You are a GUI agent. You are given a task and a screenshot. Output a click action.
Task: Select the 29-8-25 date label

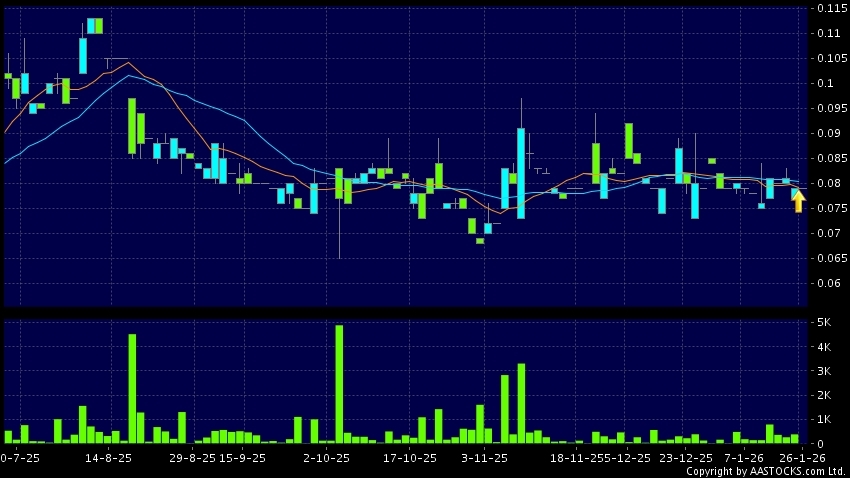coord(192,458)
